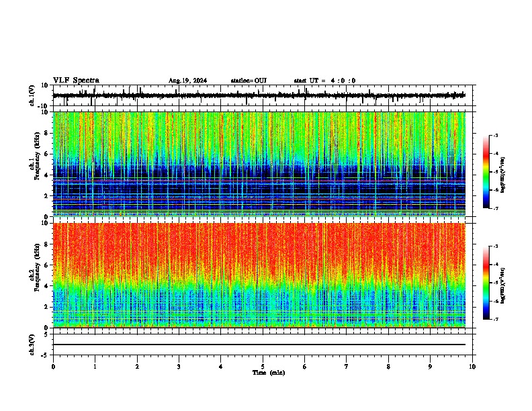
Task: Click the "8" kHz tick on ch.1 spectrogram
Action: tap(47, 133)
